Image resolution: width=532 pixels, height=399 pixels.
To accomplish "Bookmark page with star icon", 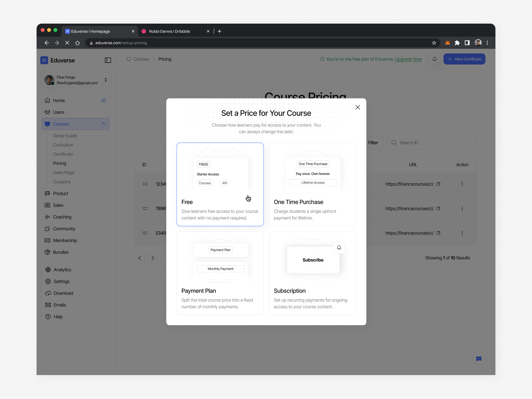I will (434, 43).
